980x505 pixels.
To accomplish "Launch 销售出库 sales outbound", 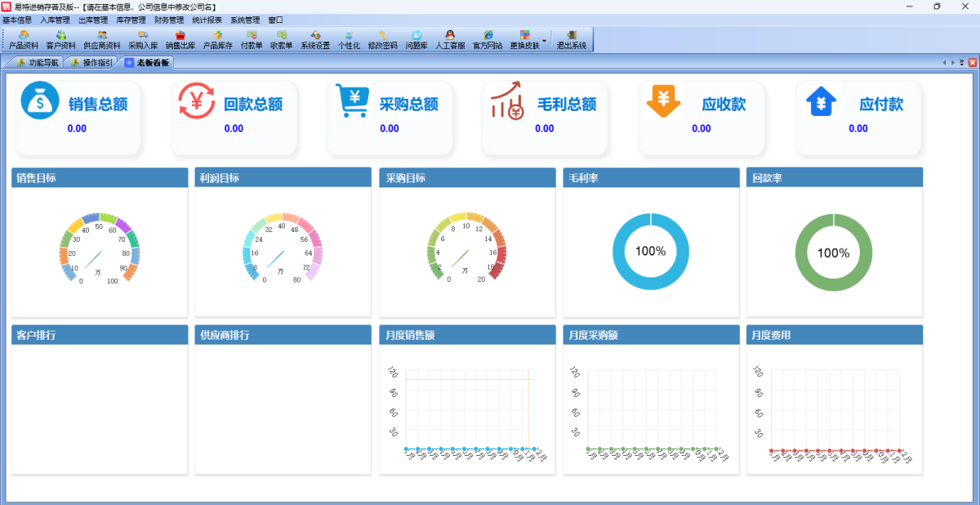I will (x=180, y=39).
